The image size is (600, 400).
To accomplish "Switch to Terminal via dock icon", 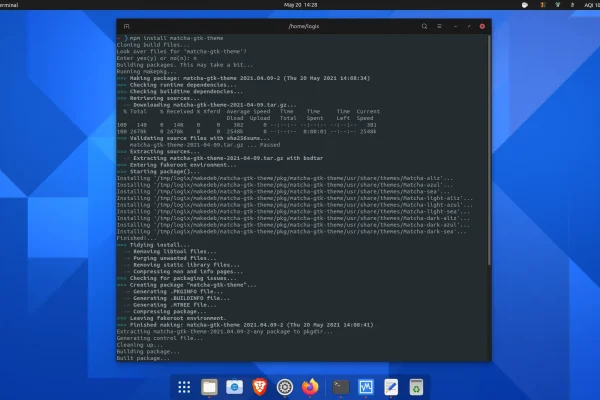I will click(x=341, y=387).
